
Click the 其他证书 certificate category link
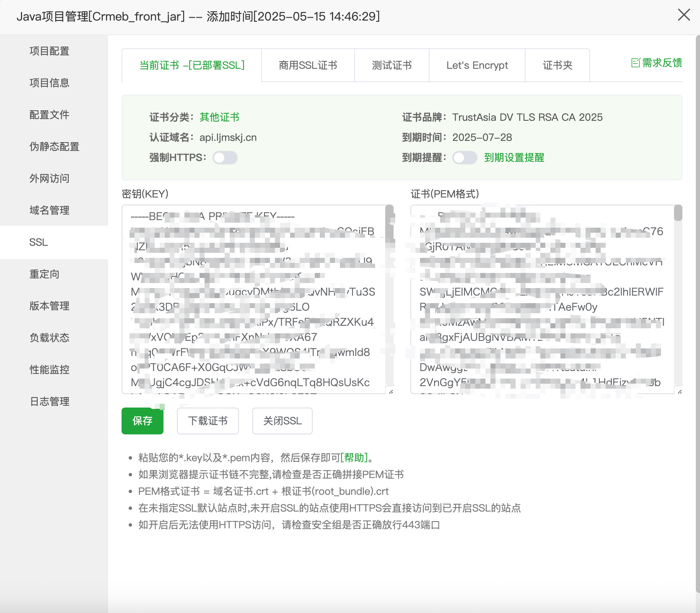coord(219,117)
